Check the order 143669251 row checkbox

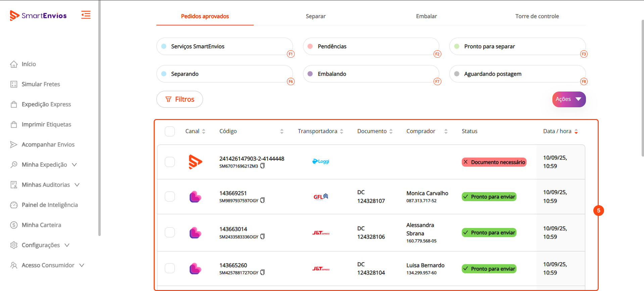point(170,196)
